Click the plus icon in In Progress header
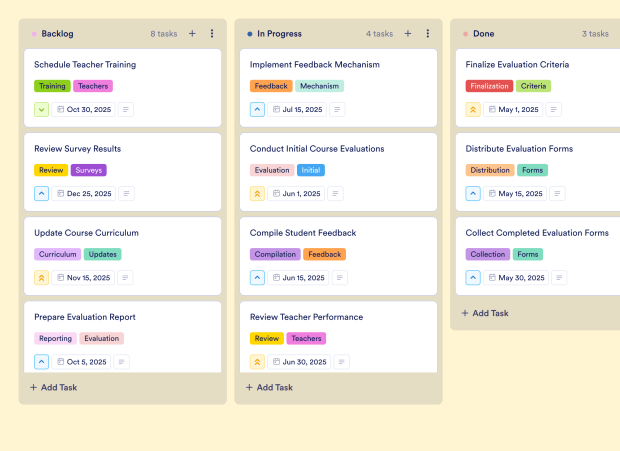Screen dimensions: 620x451 [x=408, y=34]
